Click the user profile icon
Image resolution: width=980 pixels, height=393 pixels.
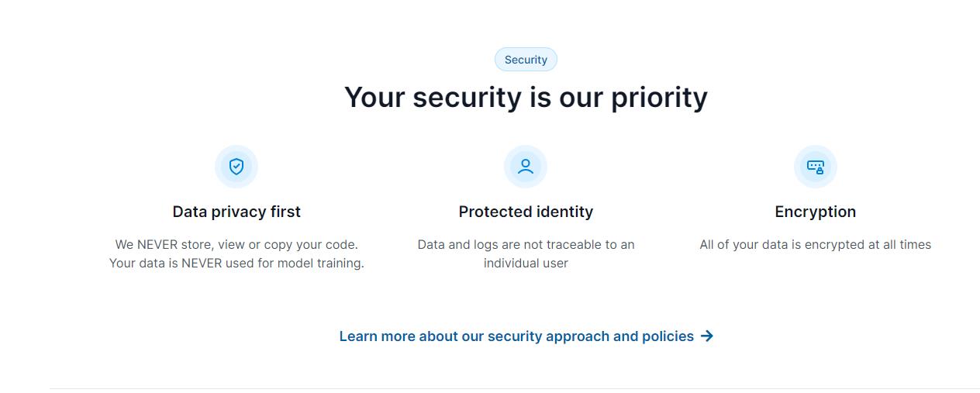pyautogui.click(x=526, y=167)
